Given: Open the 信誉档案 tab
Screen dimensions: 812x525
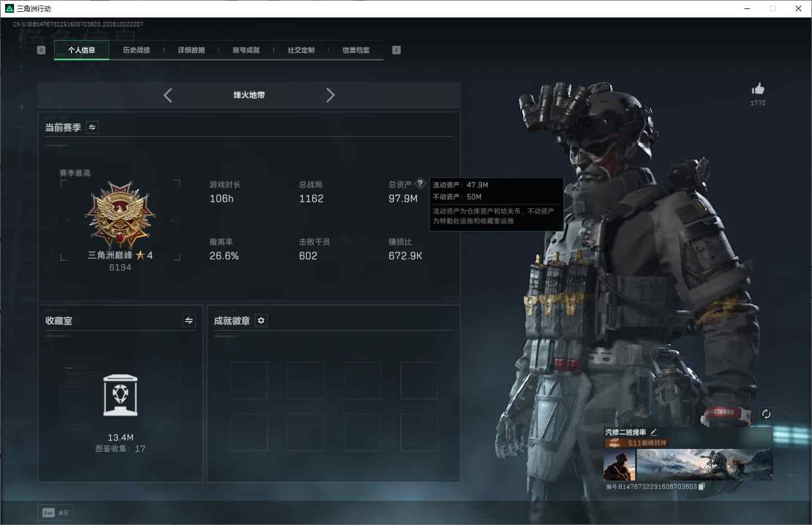Looking at the screenshot, I should 356,50.
